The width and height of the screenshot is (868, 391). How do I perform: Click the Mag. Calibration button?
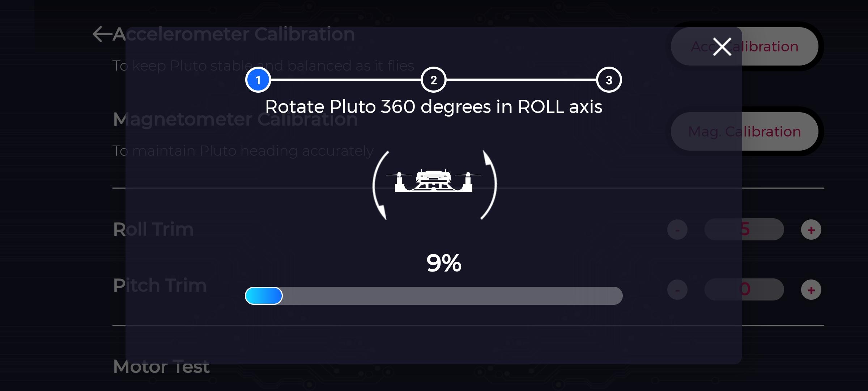pyautogui.click(x=744, y=131)
